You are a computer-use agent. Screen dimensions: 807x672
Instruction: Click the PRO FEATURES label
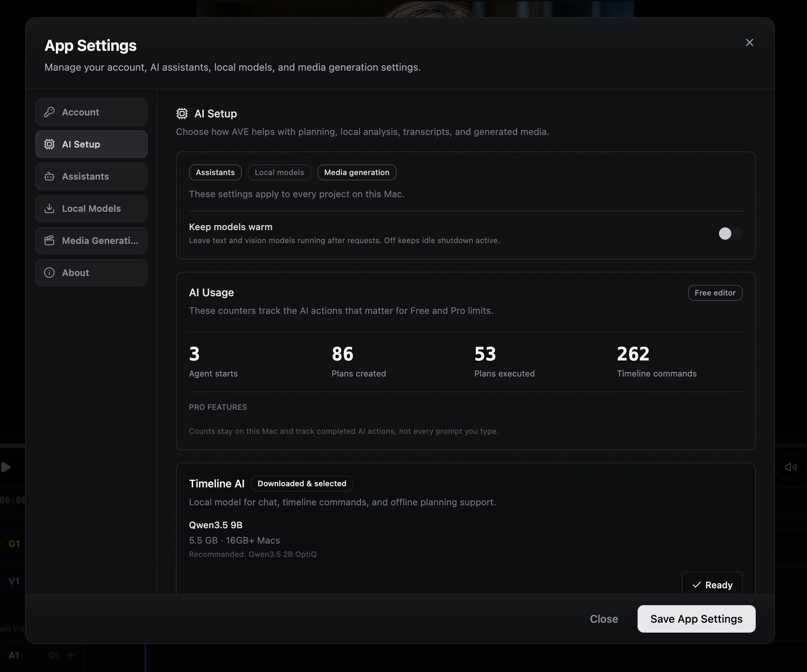click(218, 407)
